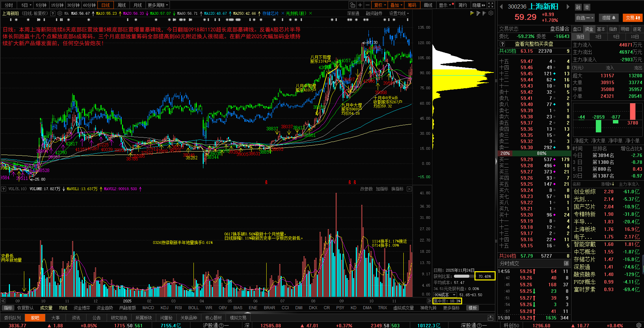The image size is (644, 328).
Task: Select the MACD indicator
Action: pyautogui.click(x=148, y=308)
